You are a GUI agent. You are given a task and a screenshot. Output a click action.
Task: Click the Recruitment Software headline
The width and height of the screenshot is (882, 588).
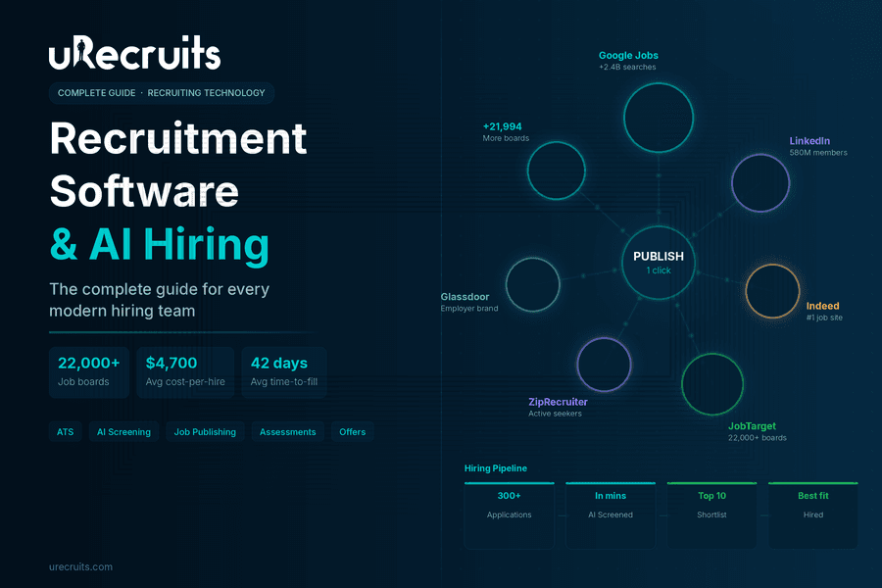click(177, 165)
